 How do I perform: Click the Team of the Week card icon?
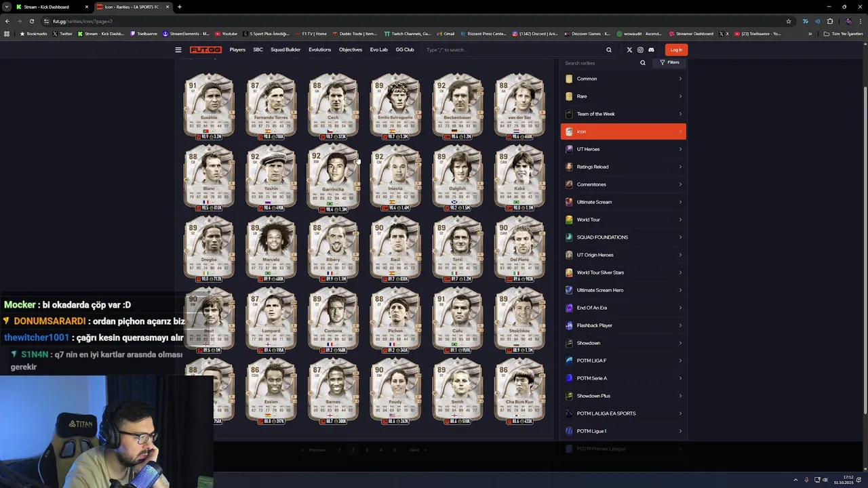(x=569, y=114)
